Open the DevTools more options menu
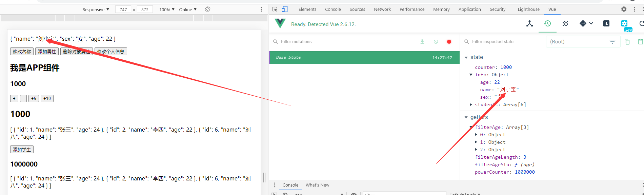644x195 pixels. [x=635, y=9]
